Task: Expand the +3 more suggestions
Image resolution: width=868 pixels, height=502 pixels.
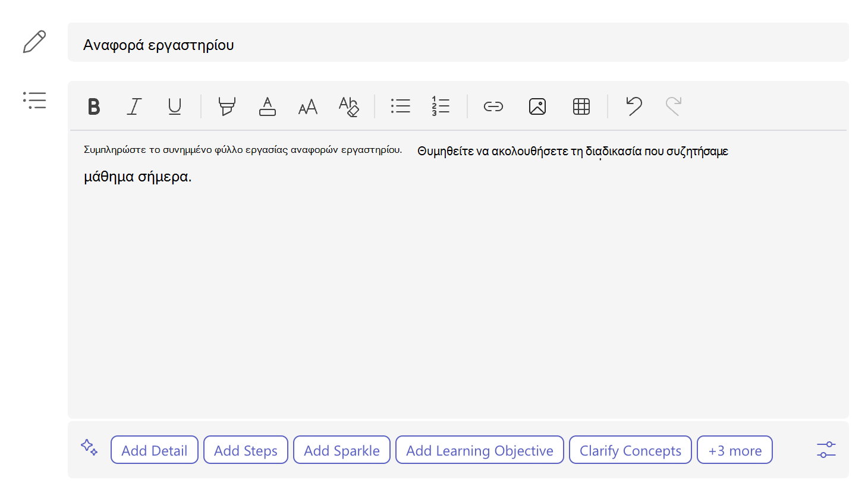Action: point(735,450)
